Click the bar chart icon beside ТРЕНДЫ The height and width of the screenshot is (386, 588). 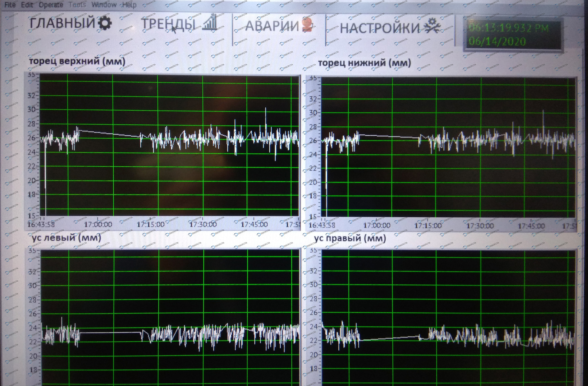point(210,22)
